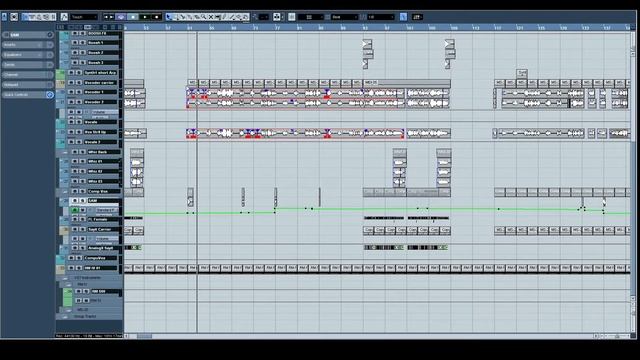640x360 pixels.
Task: Select the Split scissors tool
Action: coord(183,17)
